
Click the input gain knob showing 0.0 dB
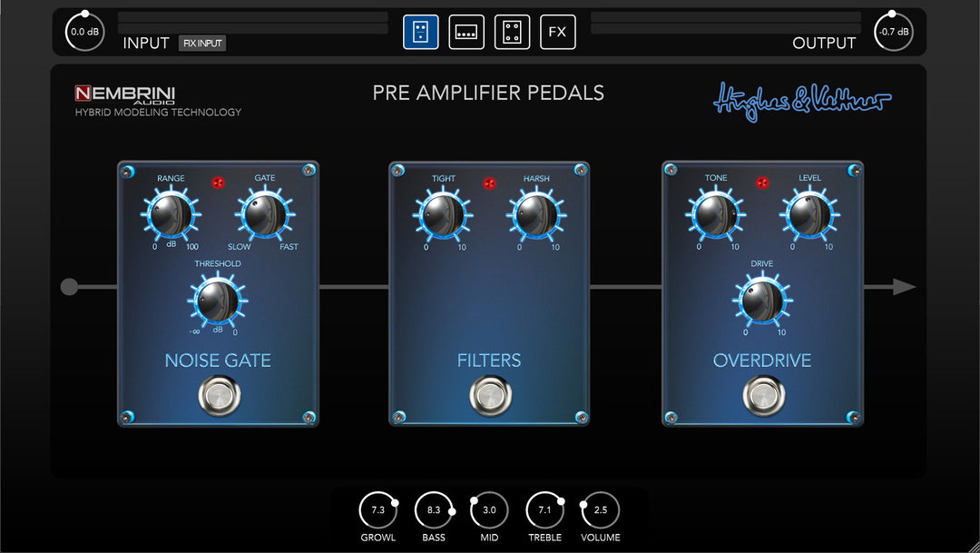point(83,30)
